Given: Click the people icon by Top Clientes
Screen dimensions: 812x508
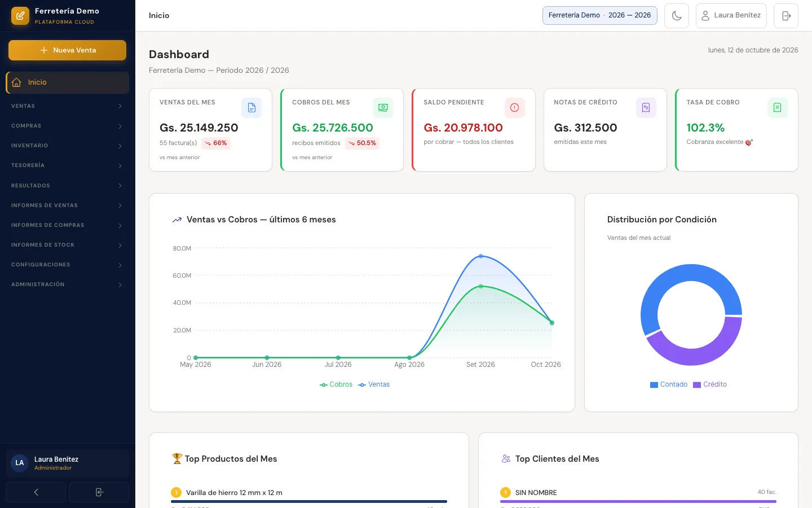Looking at the screenshot, I should 506,459.
